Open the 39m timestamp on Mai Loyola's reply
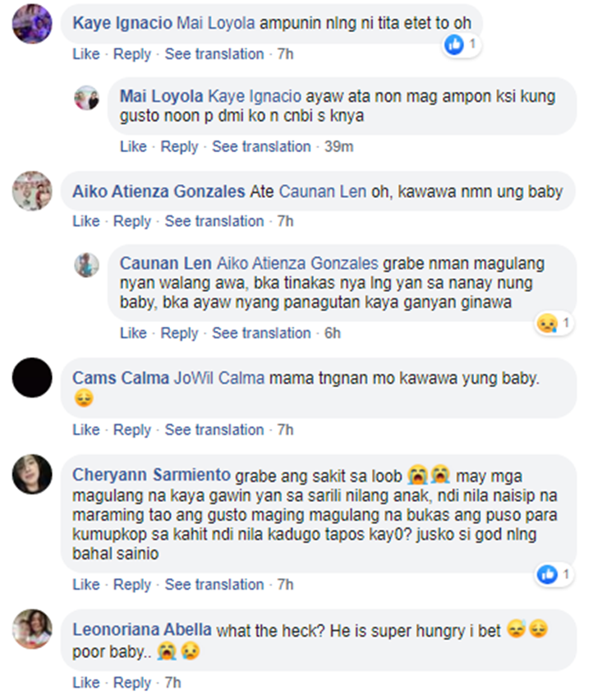Image resolution: width=616 pixels, height=695 pixels. pyautogui.click(x=338, y=147)
